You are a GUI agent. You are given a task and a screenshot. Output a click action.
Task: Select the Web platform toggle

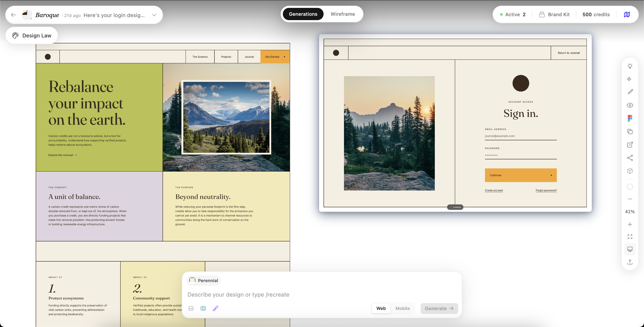(x=381, y=309)
